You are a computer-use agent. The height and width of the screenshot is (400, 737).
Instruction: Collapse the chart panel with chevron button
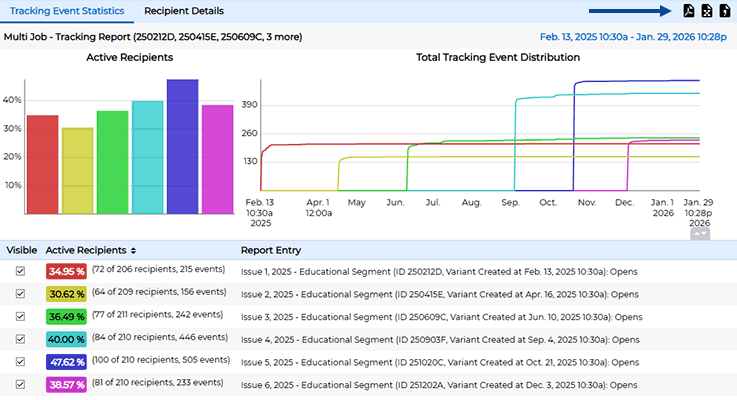[700, 233]
